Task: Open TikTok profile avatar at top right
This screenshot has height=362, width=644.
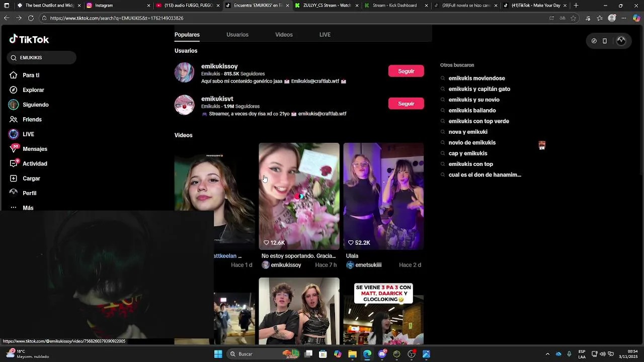Action: pos(621,41)
